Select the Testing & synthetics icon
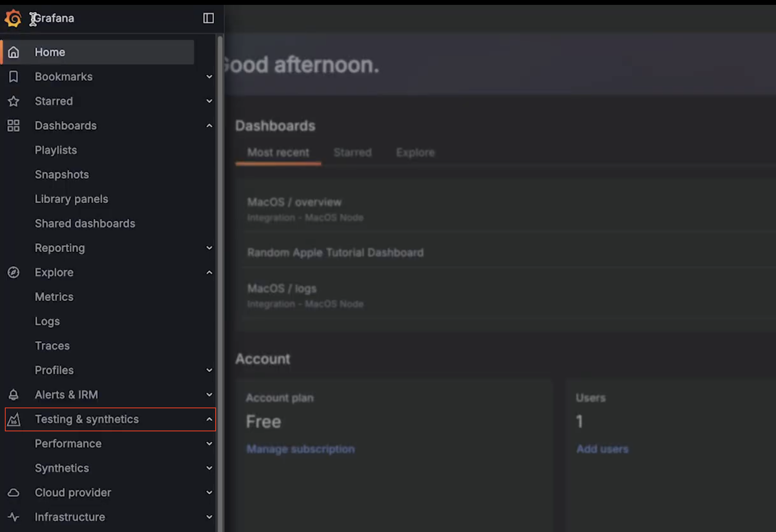The image size is (776, 532). tap(14, 420)
